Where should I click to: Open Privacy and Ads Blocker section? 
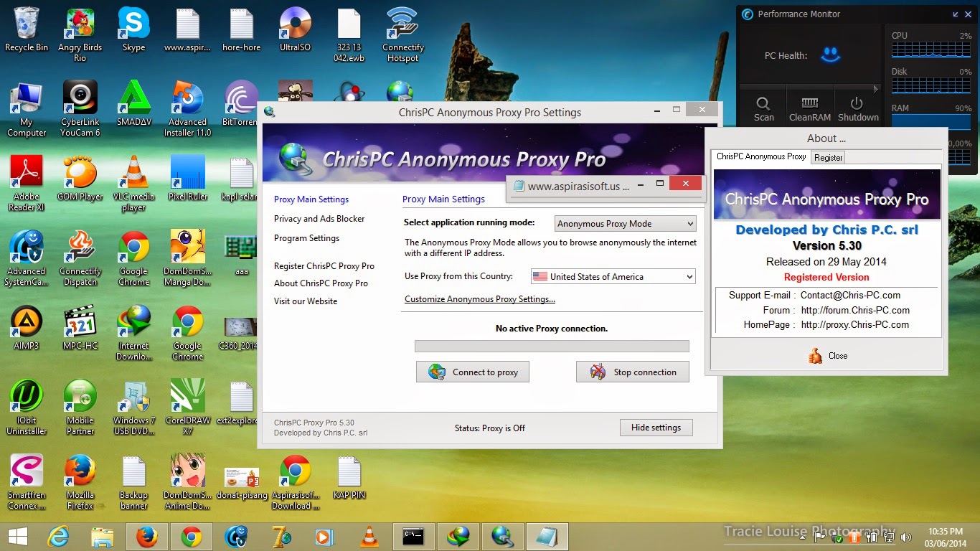click(x=319, y=219)
